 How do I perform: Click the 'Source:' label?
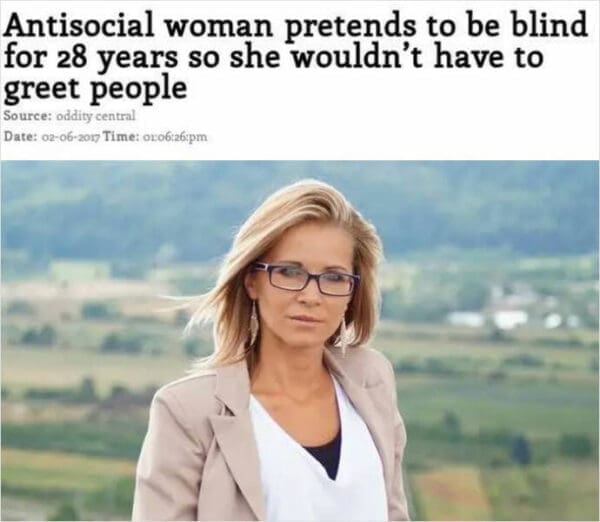point(28,116)
